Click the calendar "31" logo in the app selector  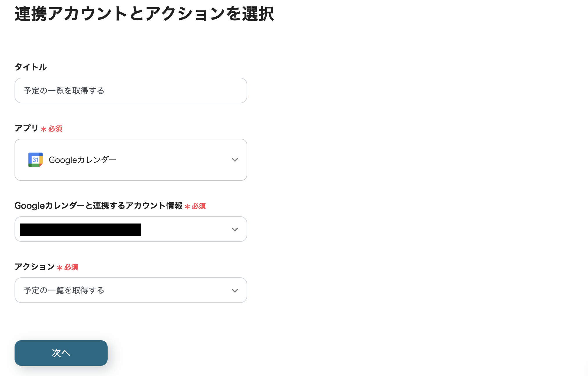click(35, 159)
